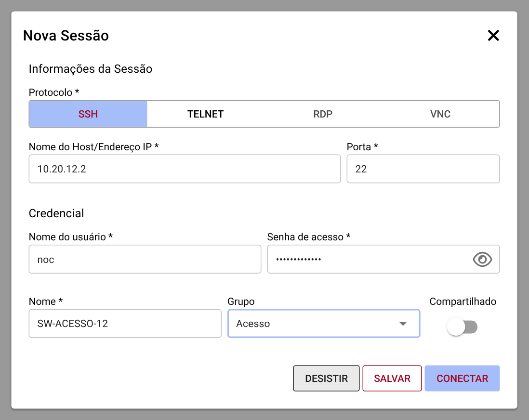Click the DESISTIR button
Image resolution: width=529 pixels, height=420 pixels.
coord(326,379)
